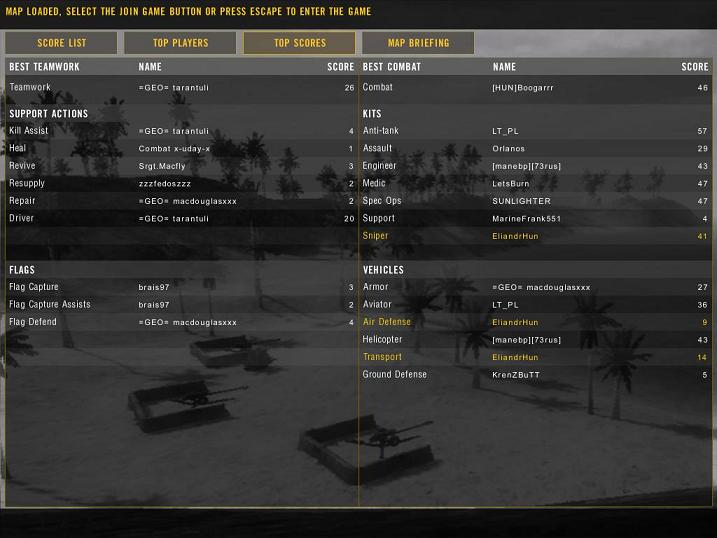Select Orlanos in the Assault row

pyautogui.click(x=508, y=149)
